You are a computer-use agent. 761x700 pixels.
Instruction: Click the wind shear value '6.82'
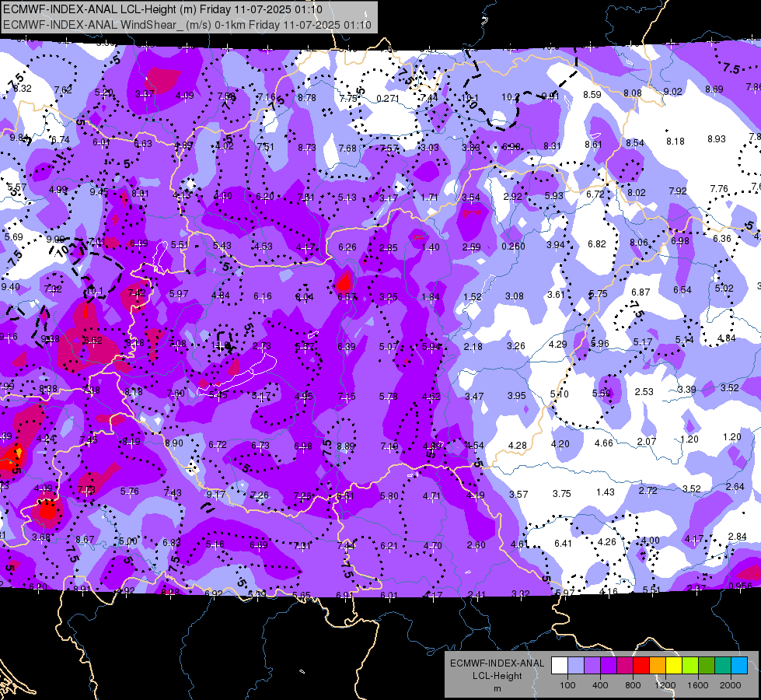click(x=596, y=244)
